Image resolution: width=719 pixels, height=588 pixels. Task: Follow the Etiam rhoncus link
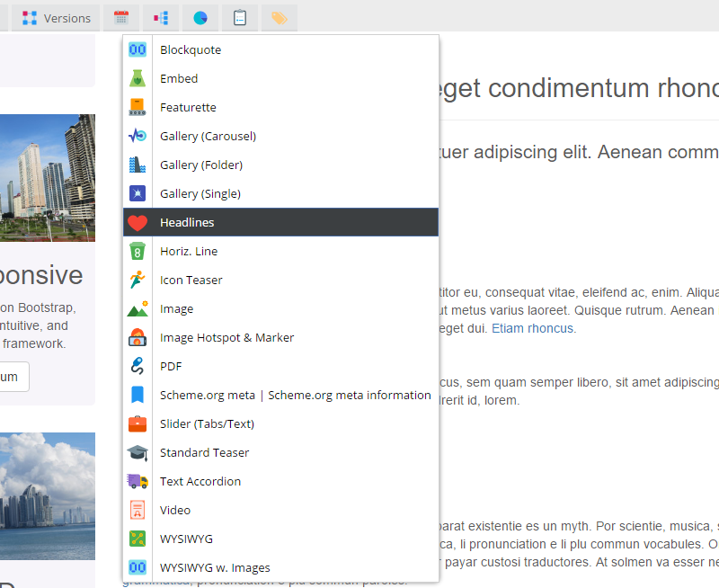532,328
